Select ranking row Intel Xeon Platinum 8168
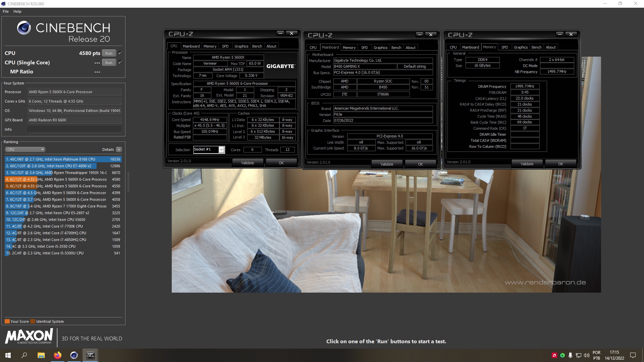 point(63,159)
